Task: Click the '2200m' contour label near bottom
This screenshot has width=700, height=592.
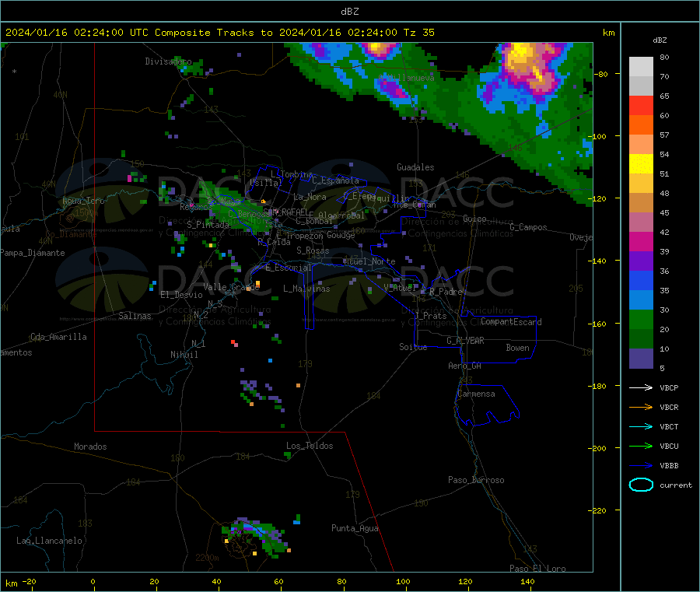Action: [207, 558]
